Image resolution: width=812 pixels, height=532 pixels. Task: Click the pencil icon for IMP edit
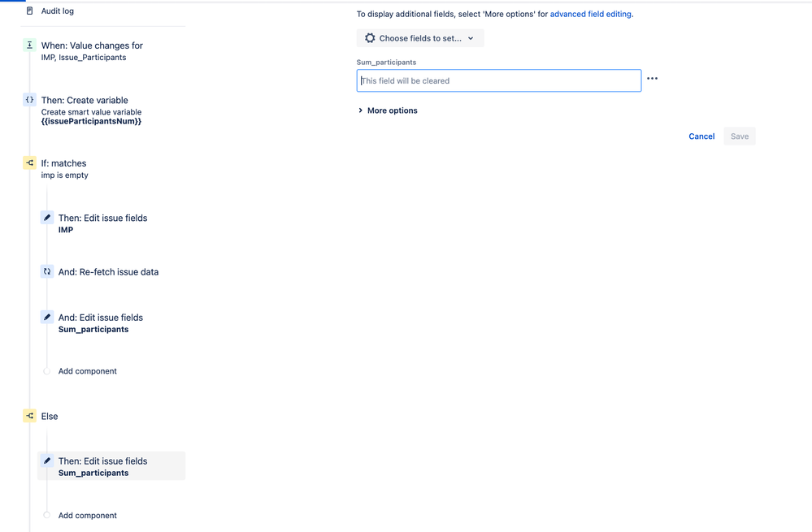47,218
